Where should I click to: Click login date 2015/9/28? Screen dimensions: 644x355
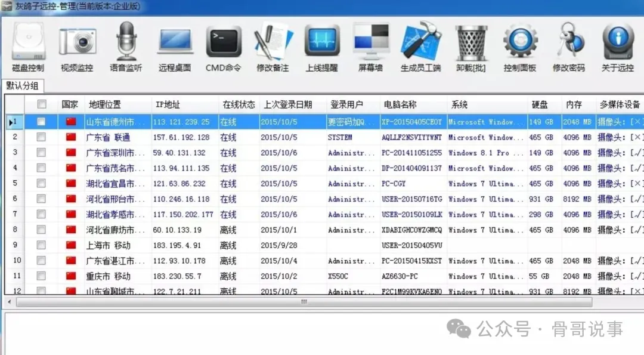pos(278,245)
